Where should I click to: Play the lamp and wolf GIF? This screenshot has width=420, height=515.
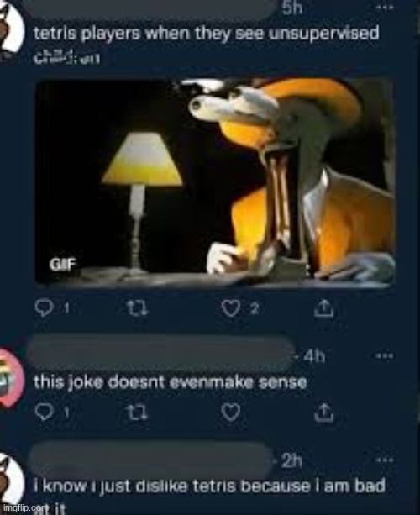pyautogui.click(x=215, y=181)
